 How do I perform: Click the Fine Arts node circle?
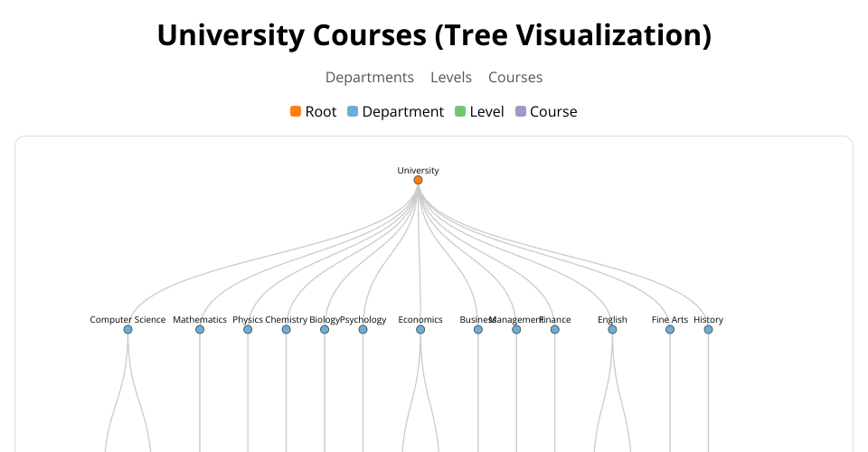tap(670, 330)
